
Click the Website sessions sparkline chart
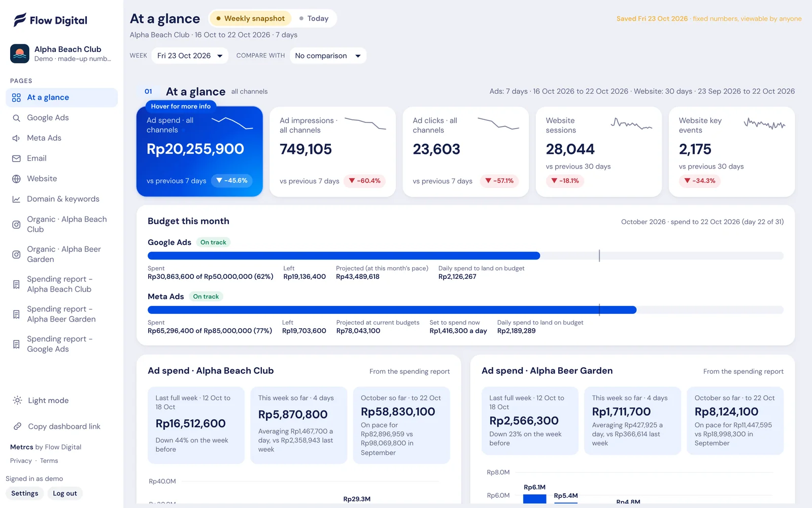tap(631, 123)
